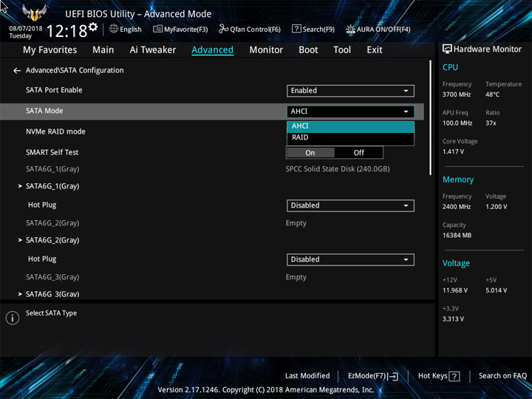
Task: Click memory capacity 16384 MB
Action: (457, 236)
